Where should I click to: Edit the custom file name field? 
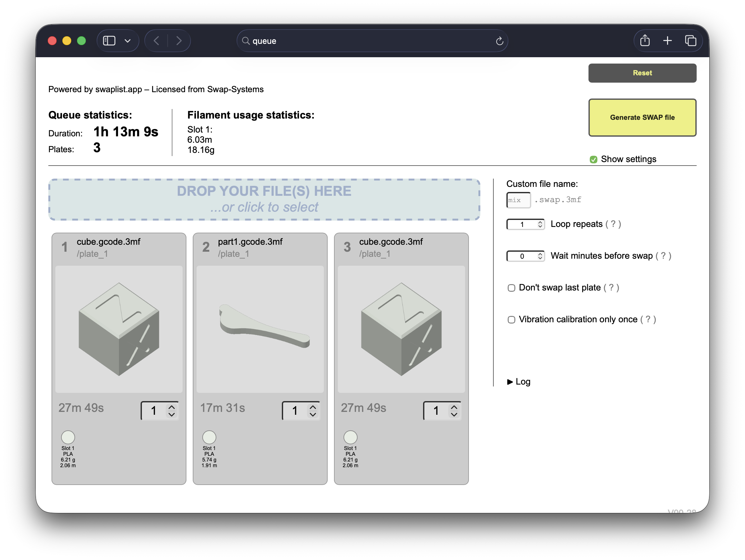click(518, 200)
